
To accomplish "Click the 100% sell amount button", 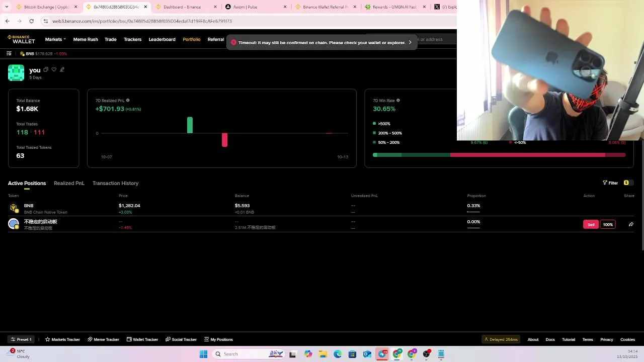I will point(608,224).
